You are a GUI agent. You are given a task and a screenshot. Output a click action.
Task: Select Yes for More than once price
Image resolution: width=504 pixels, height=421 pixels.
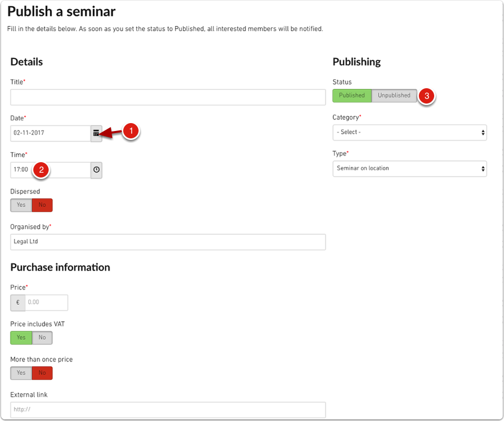tap(21, 373)
